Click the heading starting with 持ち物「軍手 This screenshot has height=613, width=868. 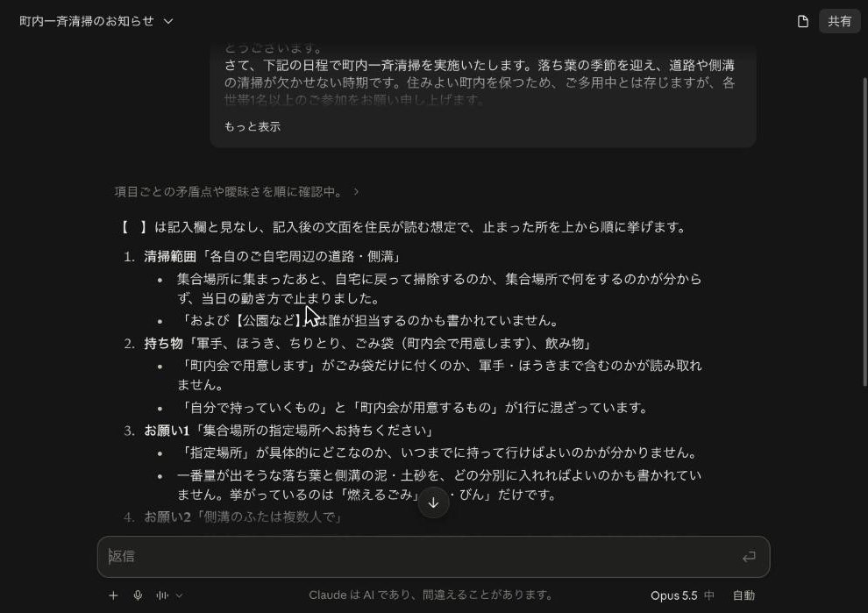tap(368, 343)
